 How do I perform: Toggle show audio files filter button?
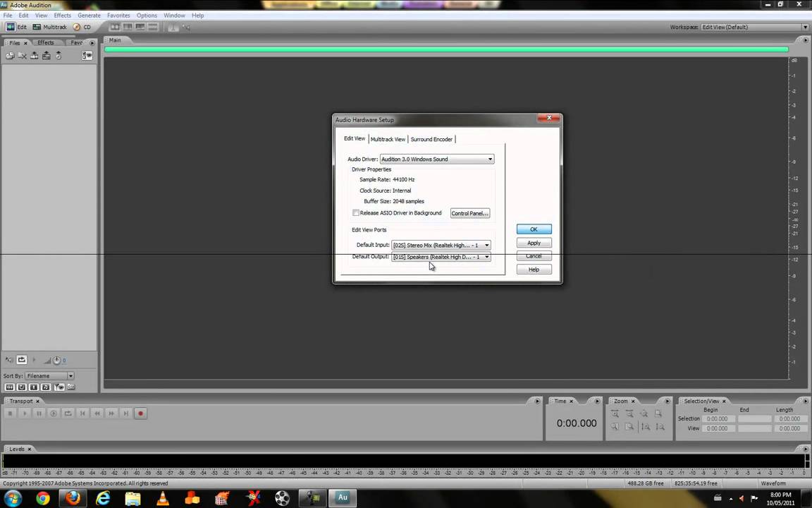coord(9,387)
